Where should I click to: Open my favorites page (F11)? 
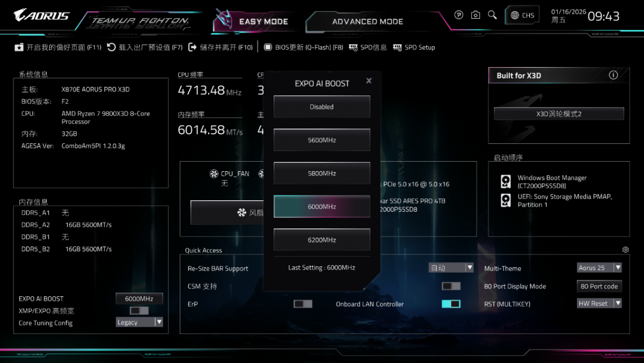[58, 47]
